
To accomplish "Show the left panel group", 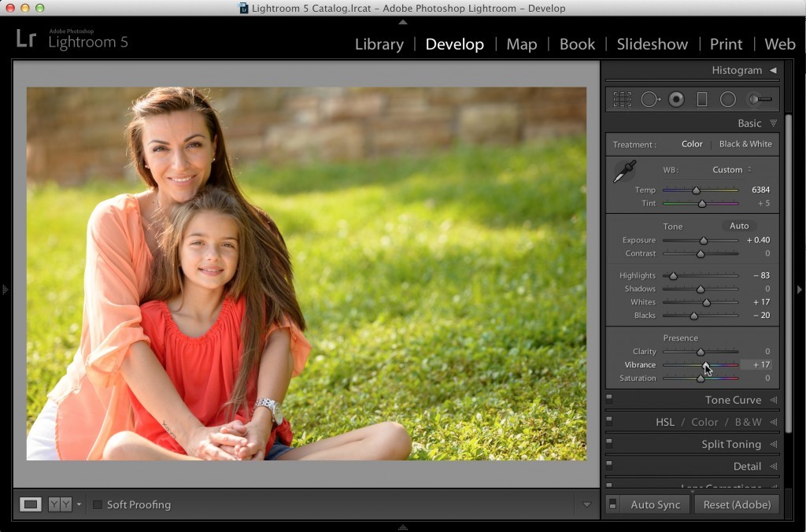I will [6, 290].
